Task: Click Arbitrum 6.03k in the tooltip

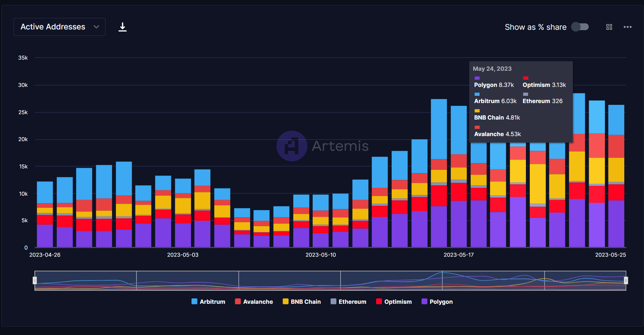Action: [495, 101]
